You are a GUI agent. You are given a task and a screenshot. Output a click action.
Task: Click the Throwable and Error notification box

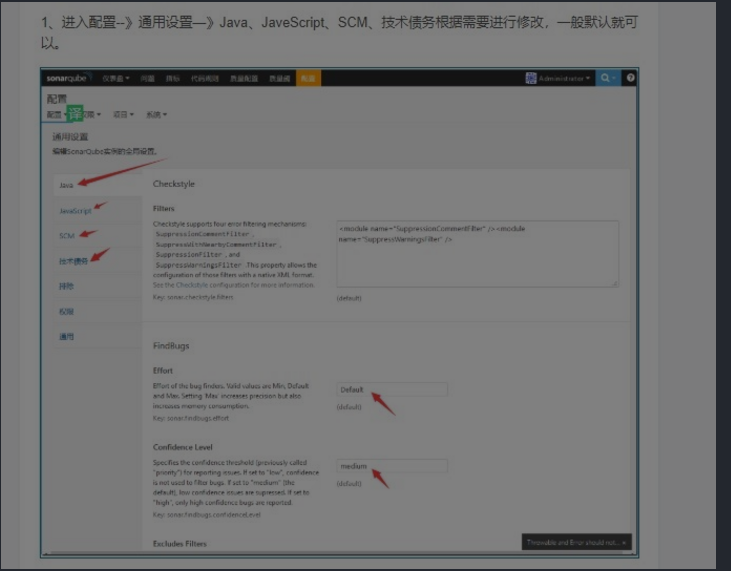tap(576, 542)
